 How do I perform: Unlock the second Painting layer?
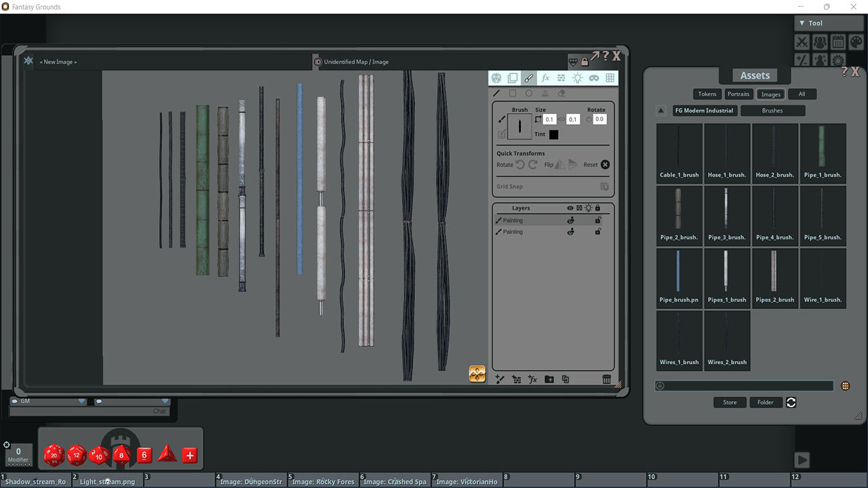(x=598, y=232)
